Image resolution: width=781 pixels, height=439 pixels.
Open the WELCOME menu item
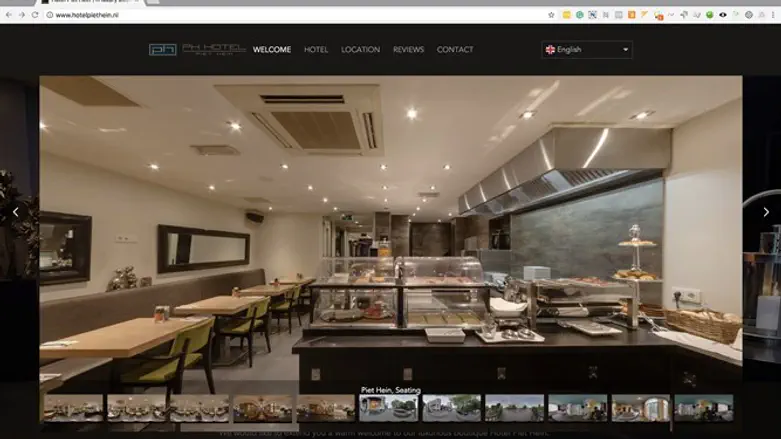(272, 49)
